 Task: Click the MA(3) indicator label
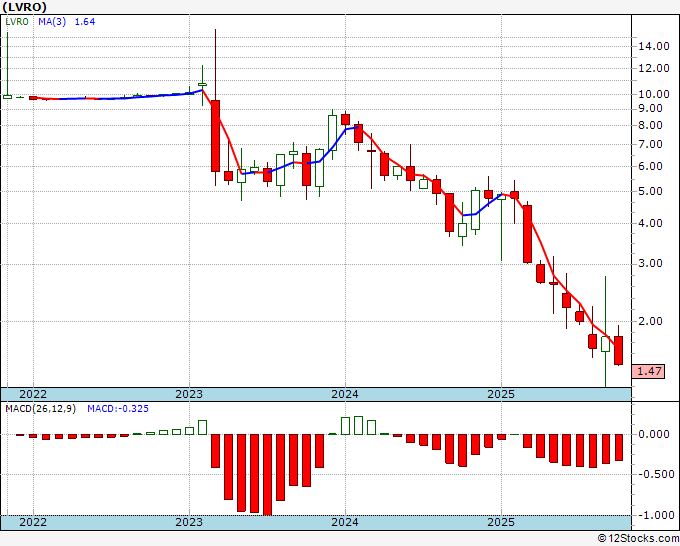(52, 22)
